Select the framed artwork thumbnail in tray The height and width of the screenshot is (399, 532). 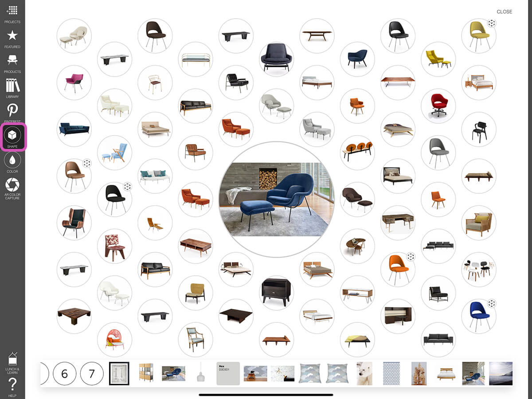pyautogui.click(x=119, y=374)
